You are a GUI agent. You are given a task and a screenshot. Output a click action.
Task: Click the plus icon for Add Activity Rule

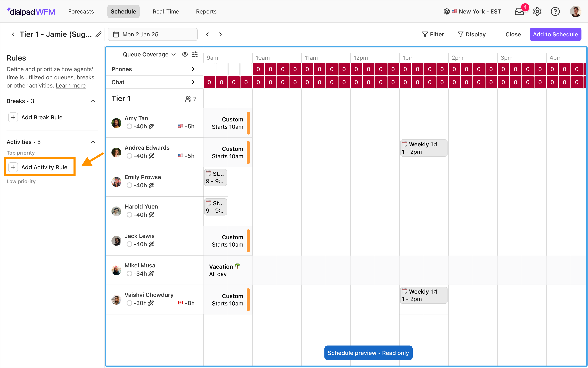click(13, 167)
